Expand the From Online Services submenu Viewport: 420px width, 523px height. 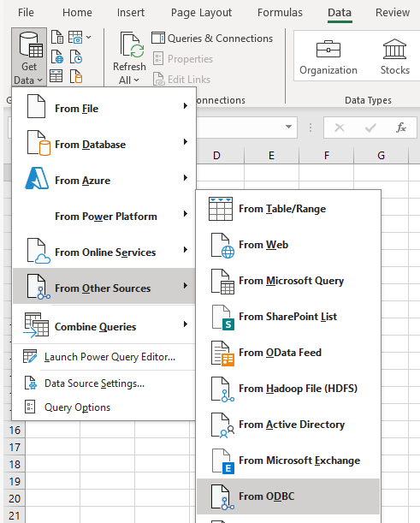(104, 251)
